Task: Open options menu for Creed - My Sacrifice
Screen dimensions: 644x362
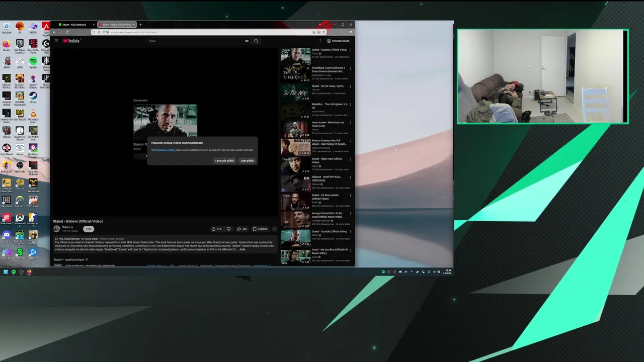Action: [x=351, y=250]
